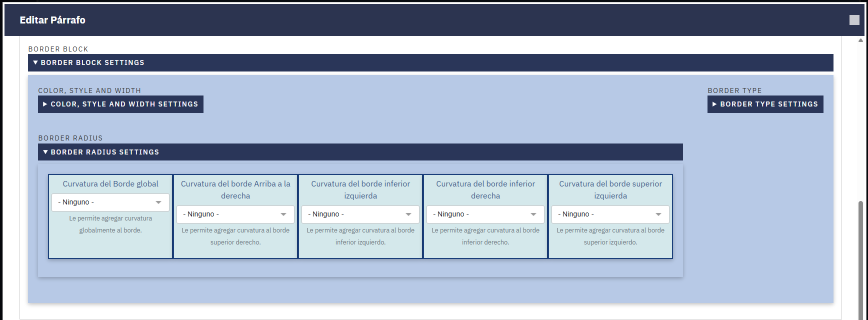Click 'Curvatura del borde superior izquierda' label
868x320 pixels.
tap(610, 189)
